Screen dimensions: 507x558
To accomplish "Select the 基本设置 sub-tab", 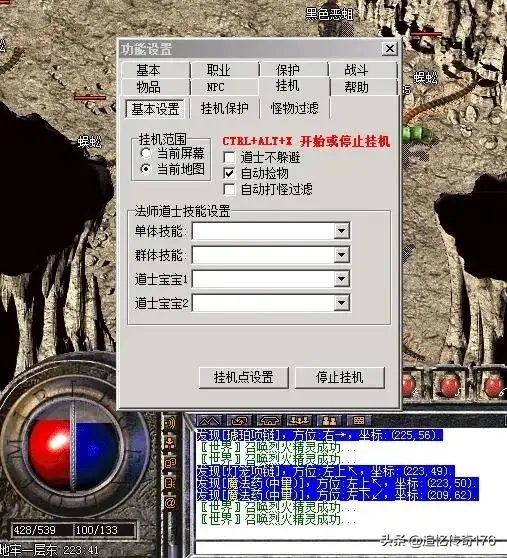I will click(x=155, y=109).
